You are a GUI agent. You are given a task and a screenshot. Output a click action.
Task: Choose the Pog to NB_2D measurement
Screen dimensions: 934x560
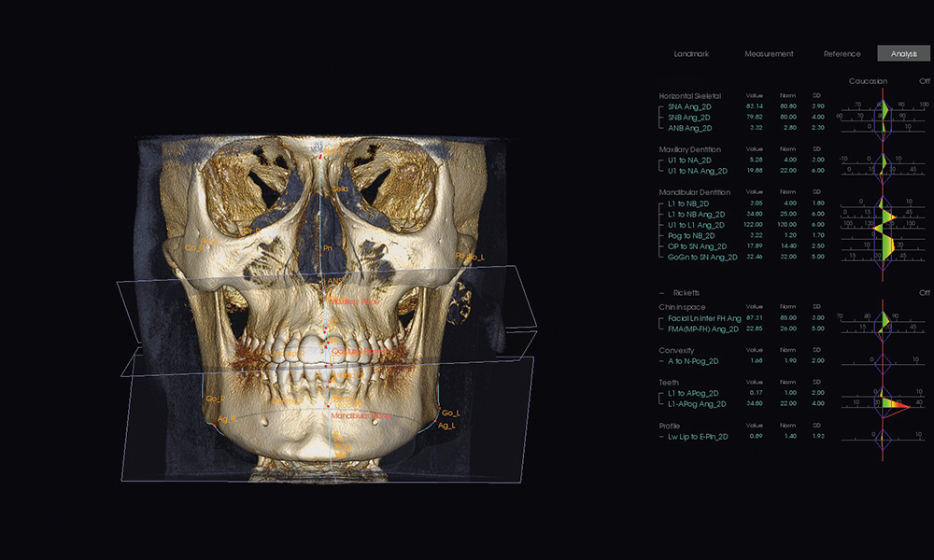click(x=694, y=235)
